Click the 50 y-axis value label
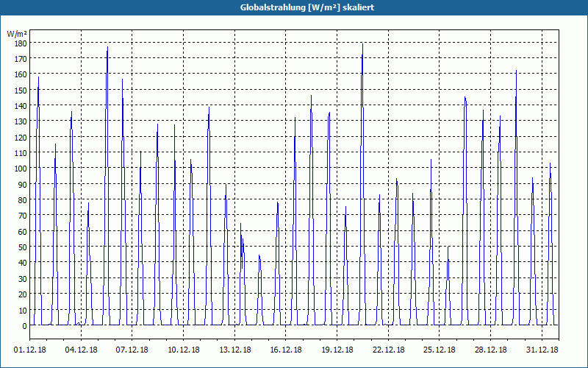 [x=22, y=247]
